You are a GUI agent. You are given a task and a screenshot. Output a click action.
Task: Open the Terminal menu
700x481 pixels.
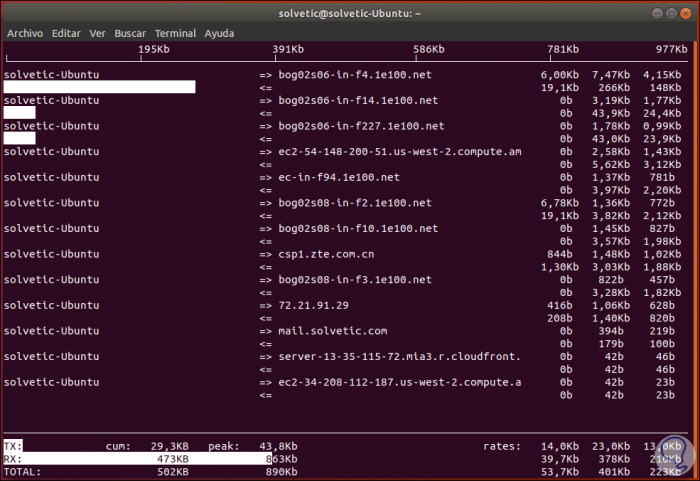[x=175, y=33]
